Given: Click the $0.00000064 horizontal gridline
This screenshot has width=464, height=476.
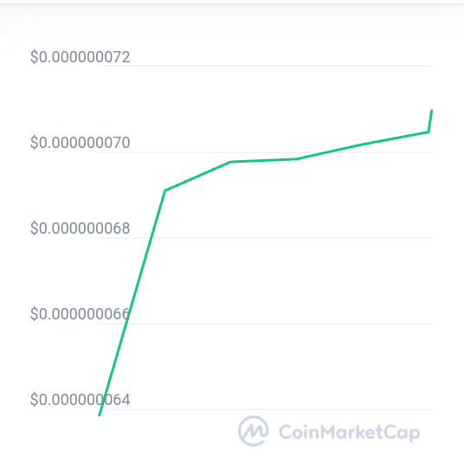Looking at the screenshot, I should (x=266, y=409).
